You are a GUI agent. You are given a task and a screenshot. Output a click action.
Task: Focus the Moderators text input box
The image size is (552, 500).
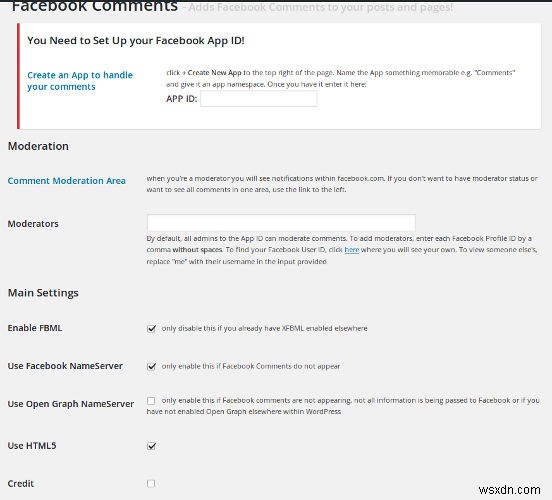point(281,223)
